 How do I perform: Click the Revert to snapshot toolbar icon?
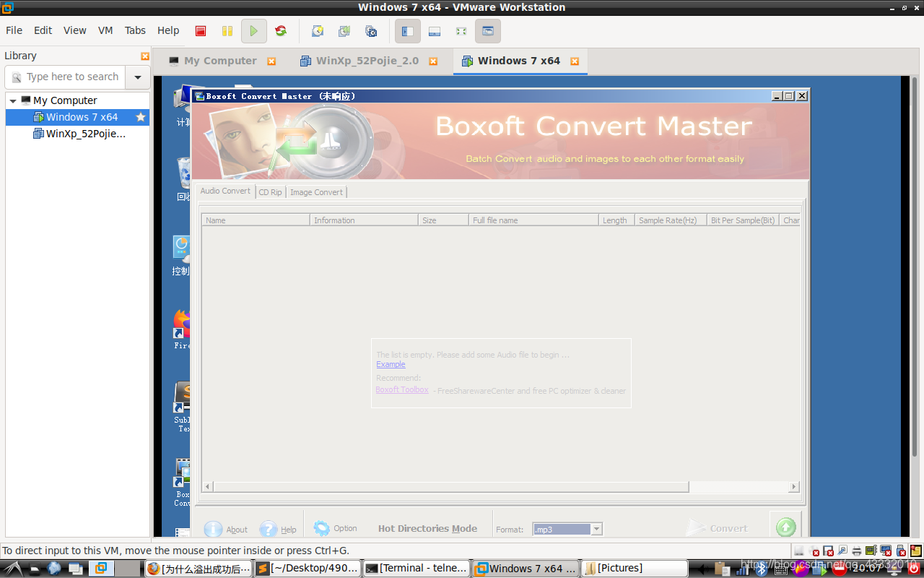[x=344, y=31]
